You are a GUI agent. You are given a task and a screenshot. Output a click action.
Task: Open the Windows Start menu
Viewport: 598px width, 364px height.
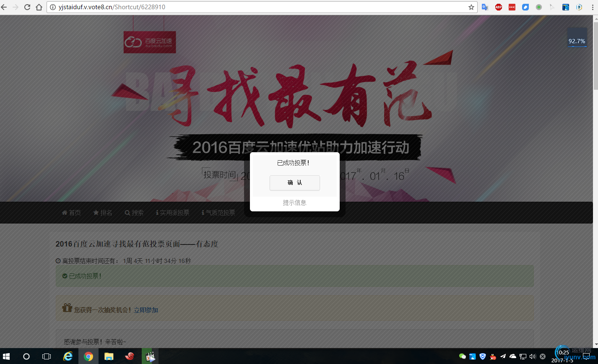click(7, 356)
